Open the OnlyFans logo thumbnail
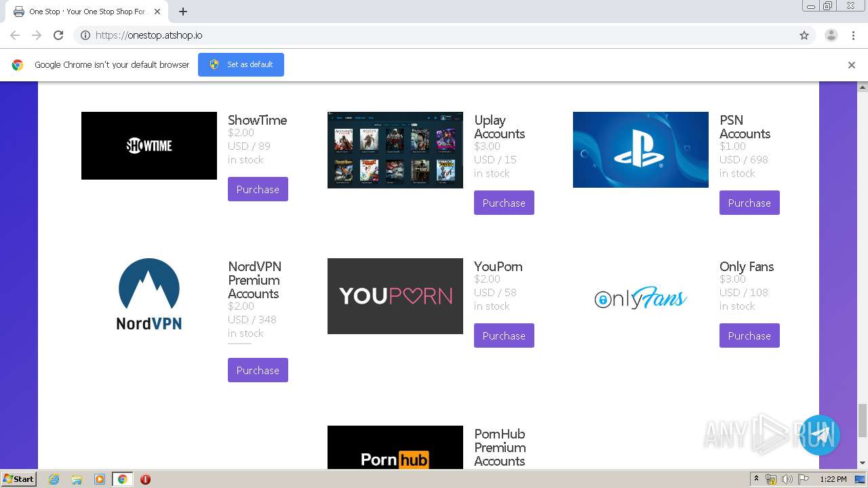The height and width of the screenshot is (488, 868). [x=641, y=298]
